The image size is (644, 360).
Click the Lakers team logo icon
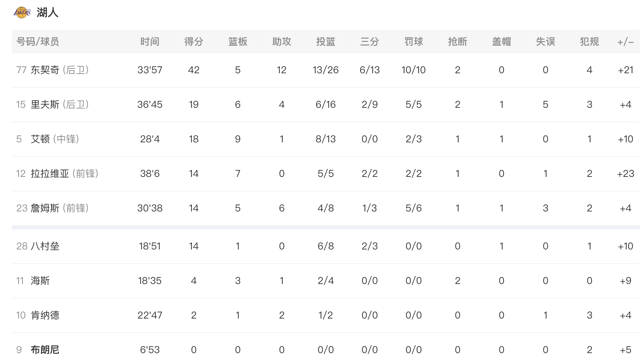coord(22,12)
